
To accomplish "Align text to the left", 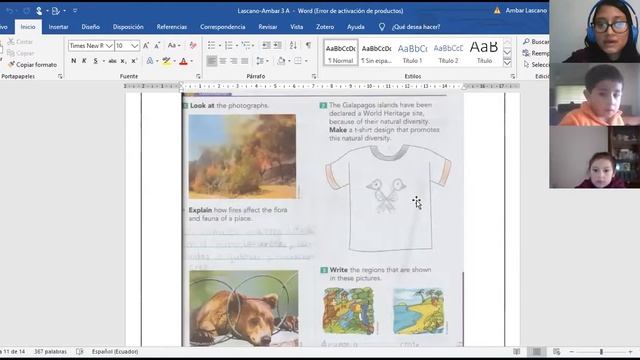I will coord(211,61).
